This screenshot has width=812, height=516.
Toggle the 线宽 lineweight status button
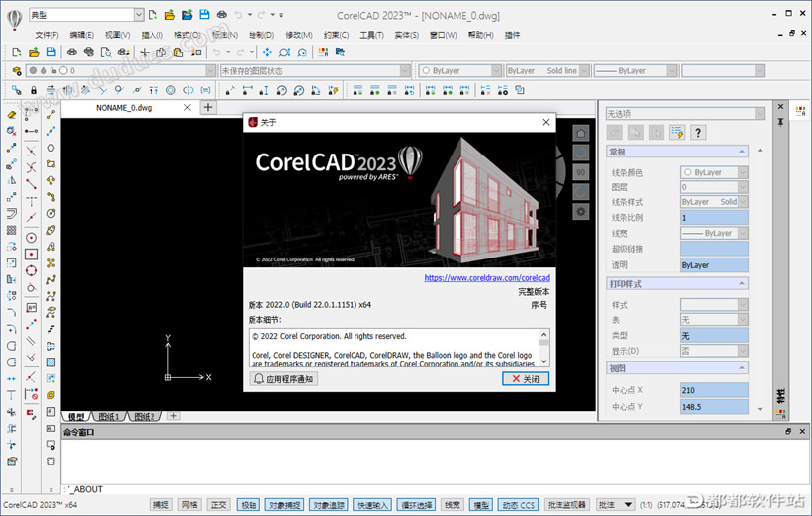tap(453, 504)
